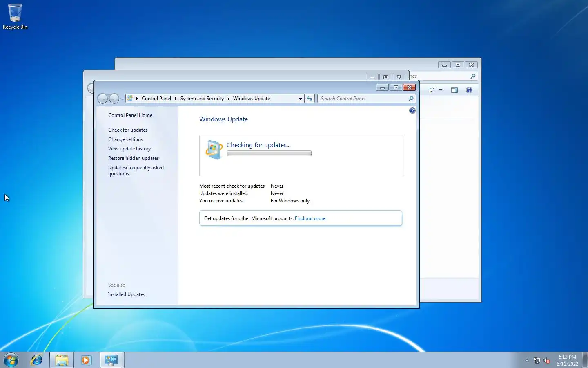Click Check for updates link
This screenshot has width=588, height=368.
tap(128, 130)
